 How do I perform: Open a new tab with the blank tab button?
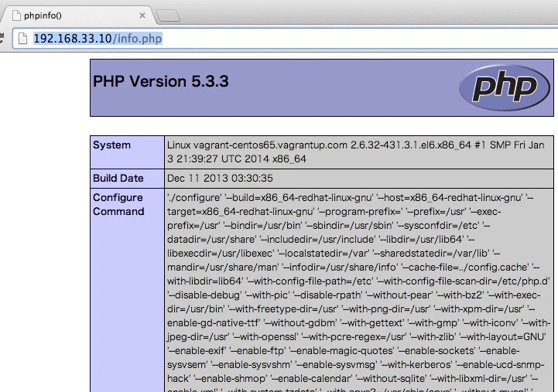coord(168,15)
